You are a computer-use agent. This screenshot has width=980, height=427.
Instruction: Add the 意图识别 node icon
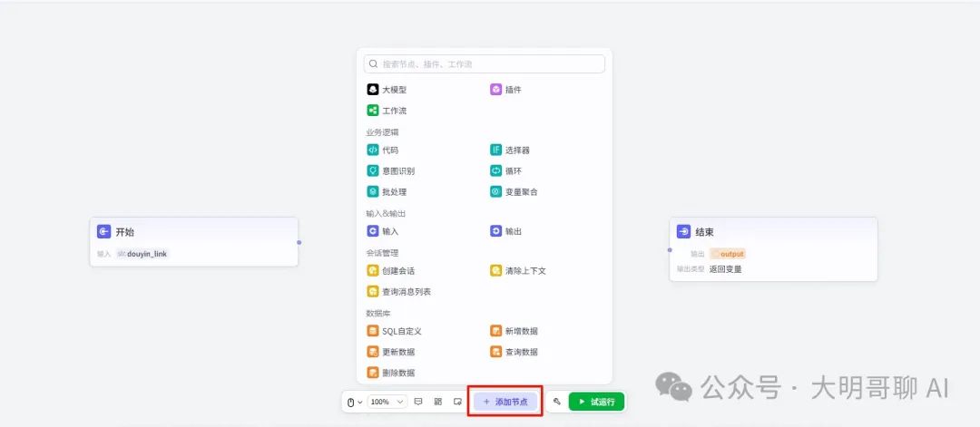tap(373, 170)
